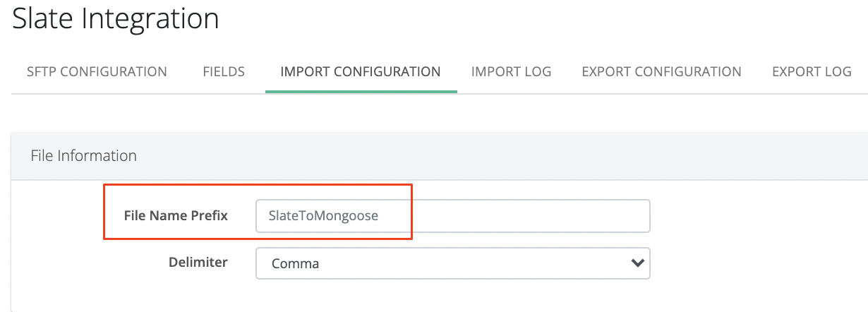Select the Import Configuration tab
868x312 pixels.
click(x=361, y=71)
